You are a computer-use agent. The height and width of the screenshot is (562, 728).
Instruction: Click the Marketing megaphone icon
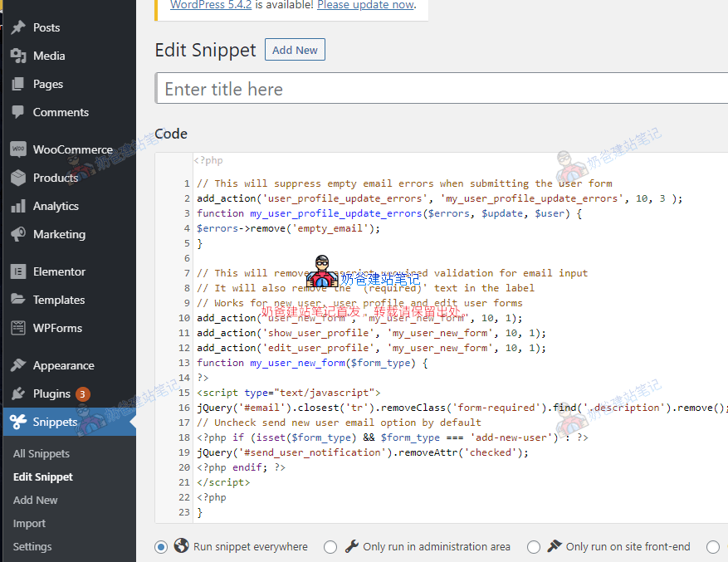[18, 234]
